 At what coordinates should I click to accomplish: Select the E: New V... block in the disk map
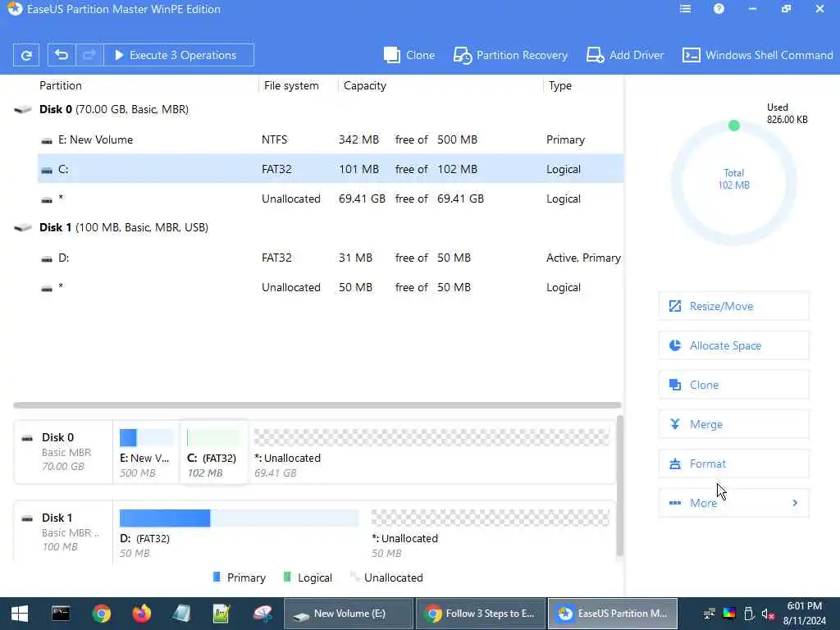click(146, 453)
